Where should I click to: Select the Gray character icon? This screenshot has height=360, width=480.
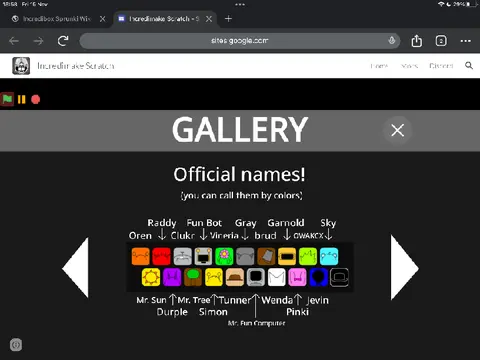pyautogui.click(x=245, y=256)
